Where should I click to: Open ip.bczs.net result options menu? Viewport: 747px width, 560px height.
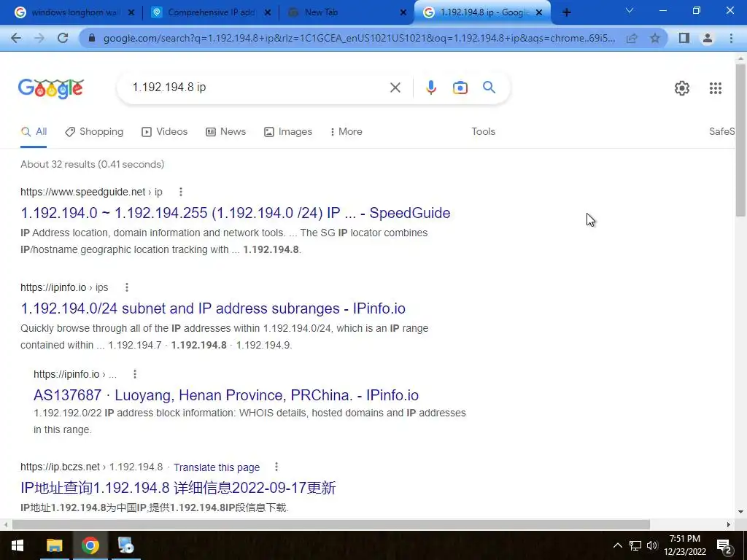click(276, 467)
